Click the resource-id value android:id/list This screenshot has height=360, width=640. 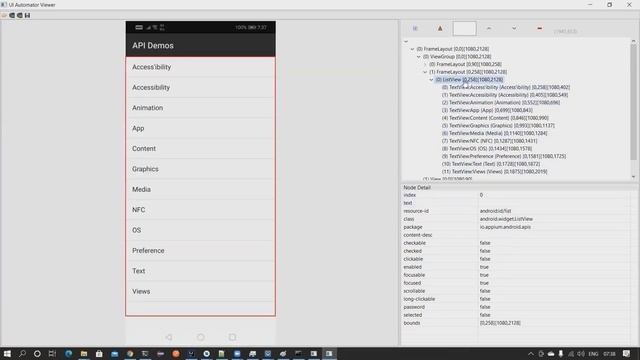496,211
